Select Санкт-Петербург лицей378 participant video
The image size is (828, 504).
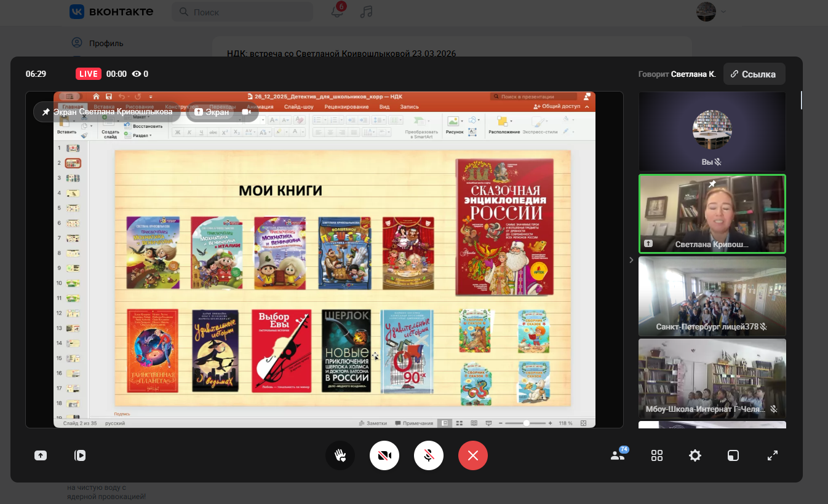click(x=712, y=296)
